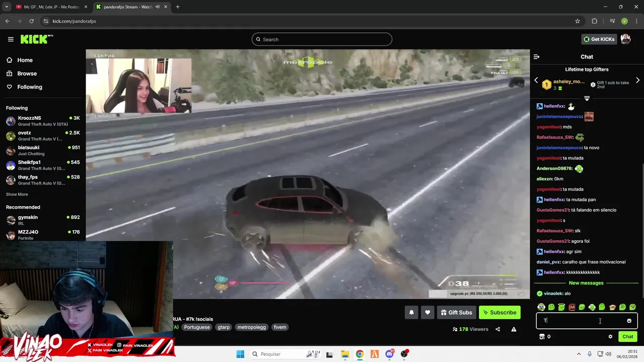The image size is (644, 362).
Task: Insert the monkey face emote
Action: (x=612, y=307)
